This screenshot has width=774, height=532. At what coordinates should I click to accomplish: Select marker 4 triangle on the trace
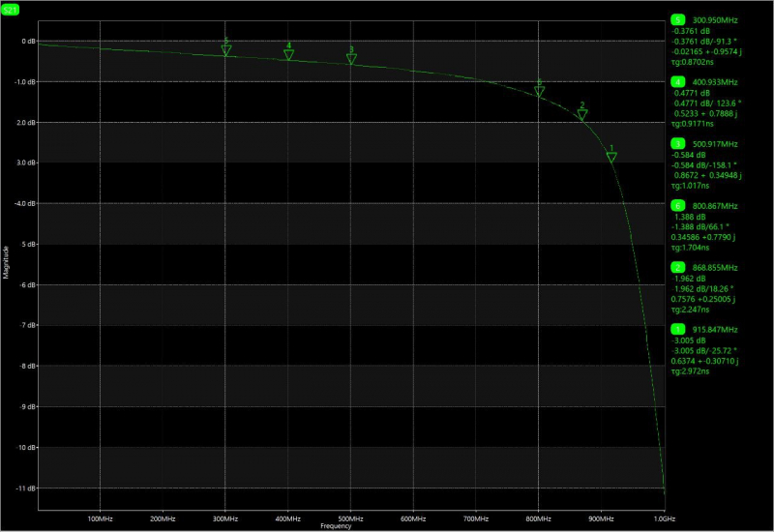click(288, 54)
